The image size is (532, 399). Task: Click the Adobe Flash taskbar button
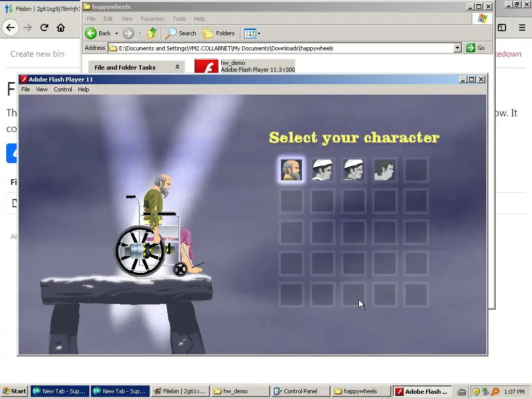click(422, 391)
